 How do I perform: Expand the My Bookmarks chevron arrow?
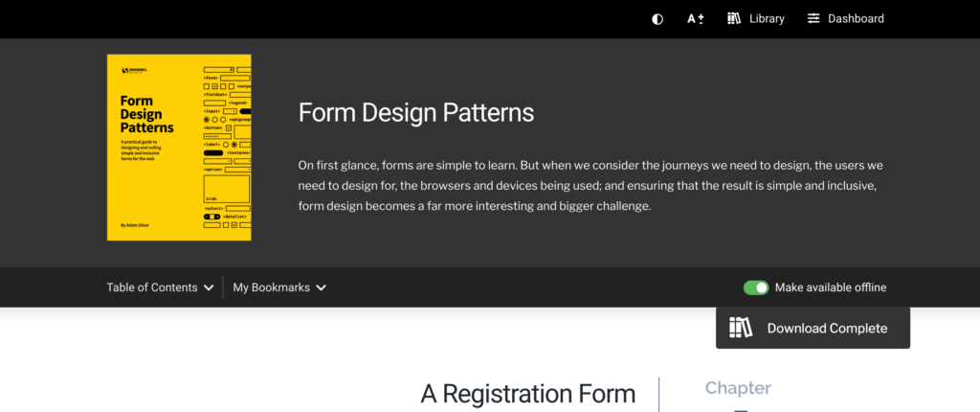[321, 287]
